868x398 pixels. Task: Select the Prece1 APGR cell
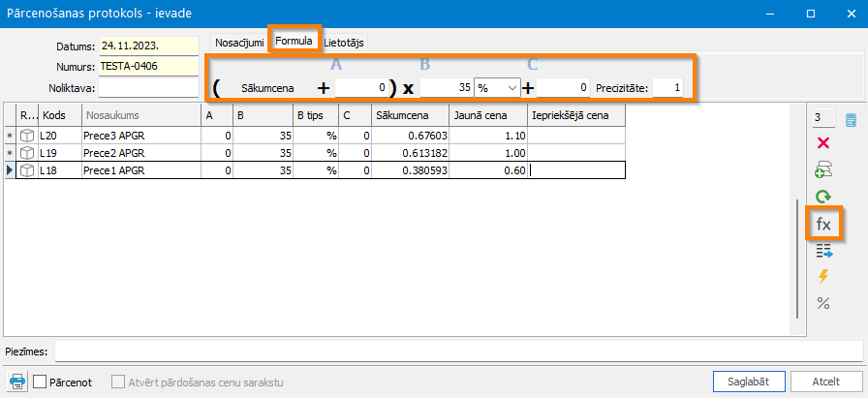(x=141, y=170)
